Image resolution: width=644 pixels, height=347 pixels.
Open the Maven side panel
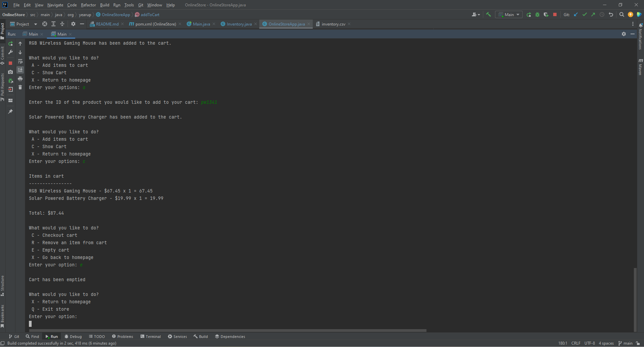pyautogui.click(x=640, y=67)
